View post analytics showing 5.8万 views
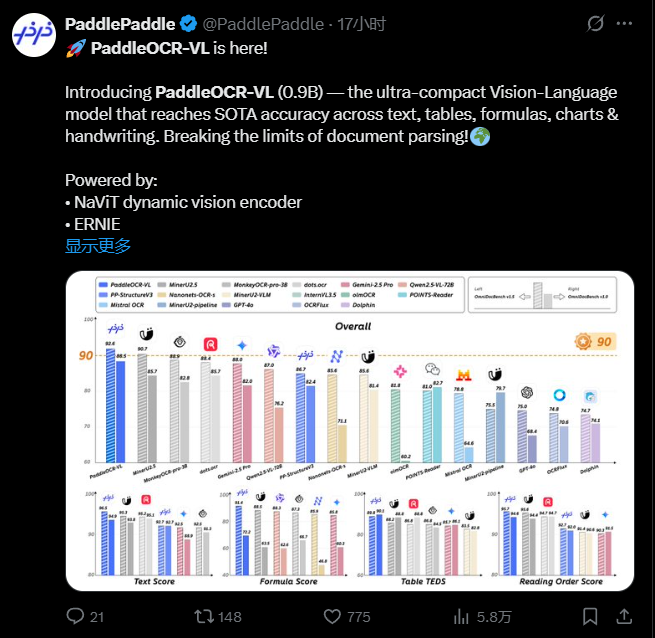This screenshot has height=638, width=655. click(x=468, y=616)
